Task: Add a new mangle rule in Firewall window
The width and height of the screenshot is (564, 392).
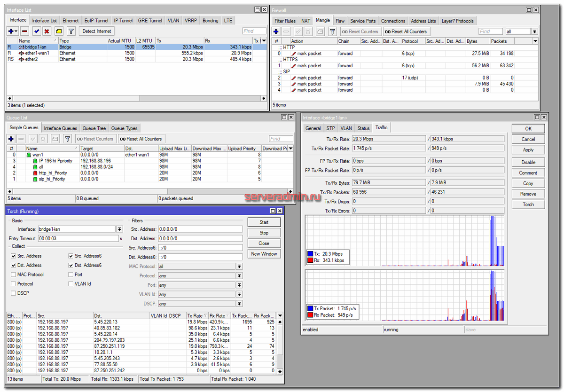Action: (x=276, y=31)
